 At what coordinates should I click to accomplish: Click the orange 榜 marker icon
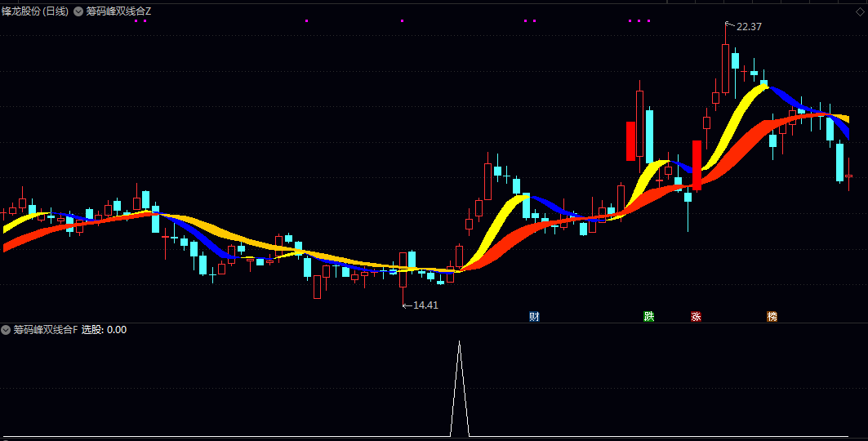[x=772, y=317]
